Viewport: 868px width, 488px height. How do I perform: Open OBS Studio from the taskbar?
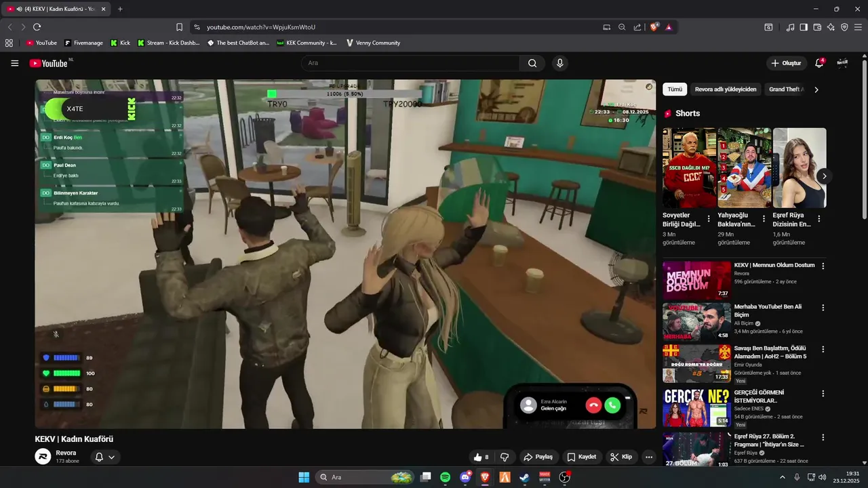[565, 477]
